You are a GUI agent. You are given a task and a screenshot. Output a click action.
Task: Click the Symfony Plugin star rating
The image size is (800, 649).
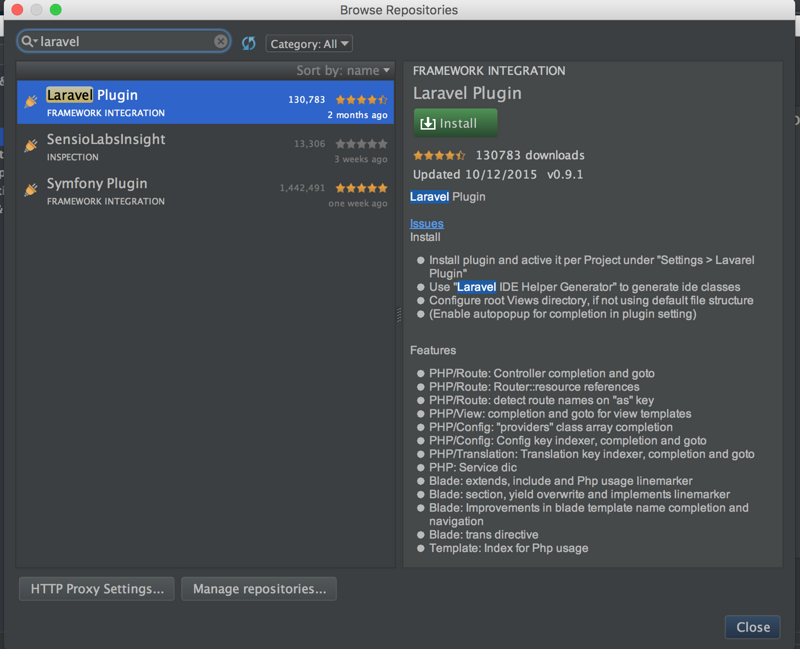pos(361,188)
